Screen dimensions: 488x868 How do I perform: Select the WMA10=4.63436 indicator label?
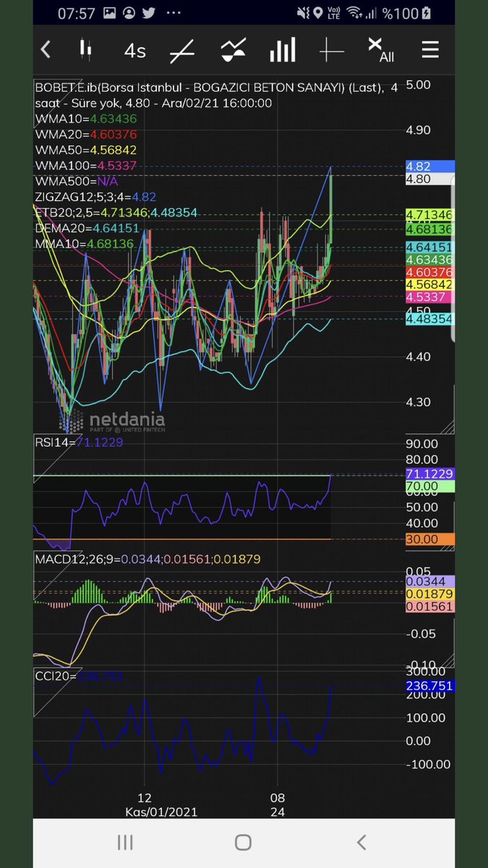point(85,119)
